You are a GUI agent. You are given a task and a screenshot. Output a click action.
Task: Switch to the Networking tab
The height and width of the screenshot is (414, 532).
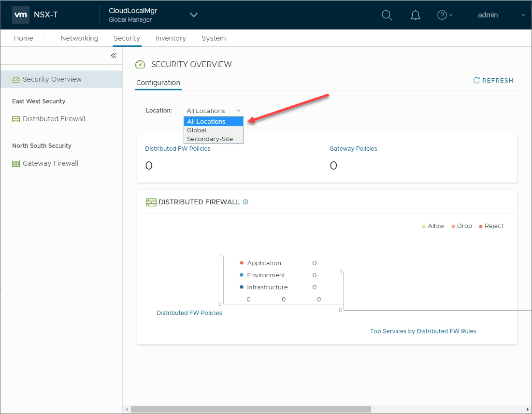79,38
